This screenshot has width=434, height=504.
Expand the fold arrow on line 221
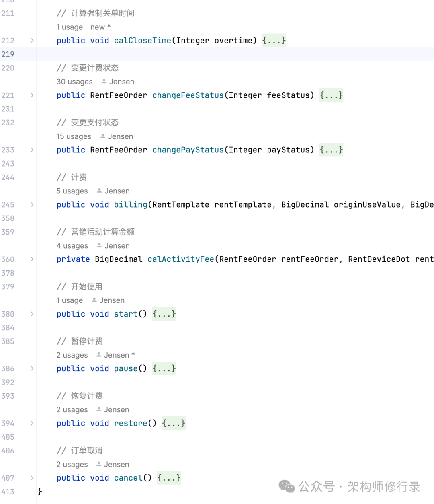click(32, 95)
